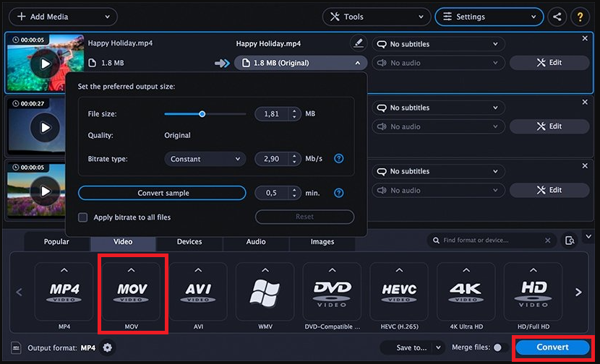The image size is (600, 364).
Task: Click the File size slider handle
Action: click(202, 114)
